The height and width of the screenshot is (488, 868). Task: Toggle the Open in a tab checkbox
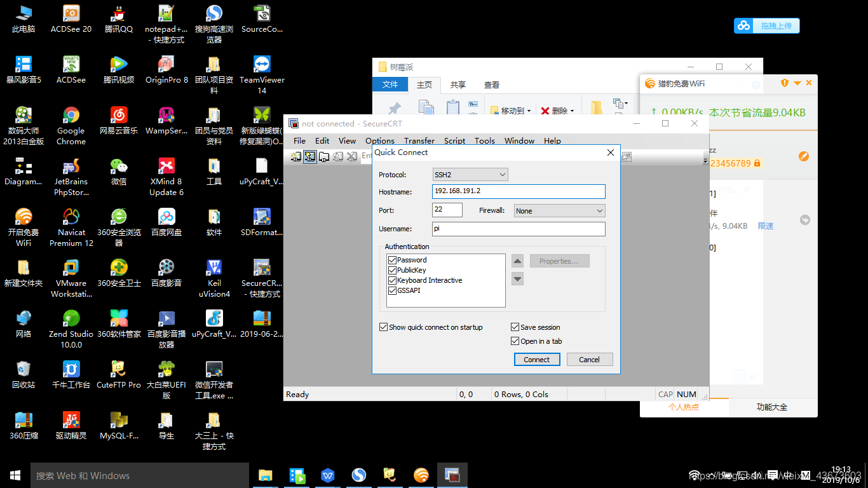point(515,341)
